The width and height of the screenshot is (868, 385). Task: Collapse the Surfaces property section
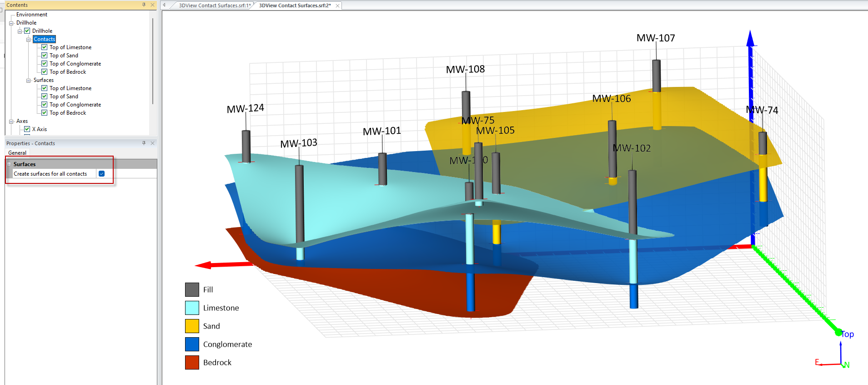(x=9, y=164)
